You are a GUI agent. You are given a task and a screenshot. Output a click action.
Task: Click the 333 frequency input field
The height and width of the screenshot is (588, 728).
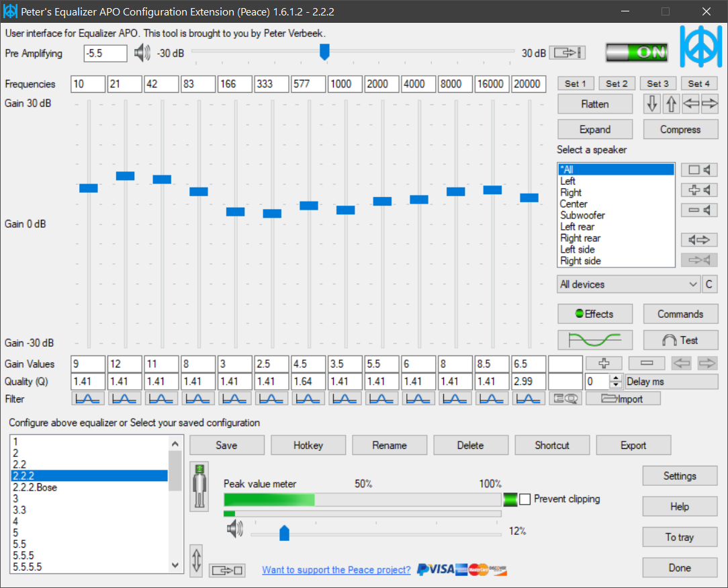pos(271,84)
